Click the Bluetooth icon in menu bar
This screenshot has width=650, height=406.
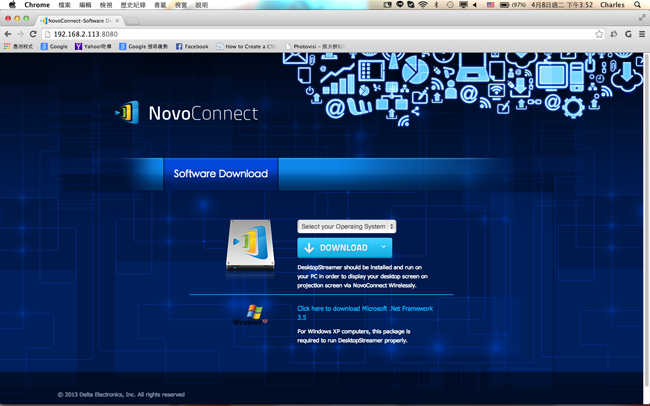[436, 5]
